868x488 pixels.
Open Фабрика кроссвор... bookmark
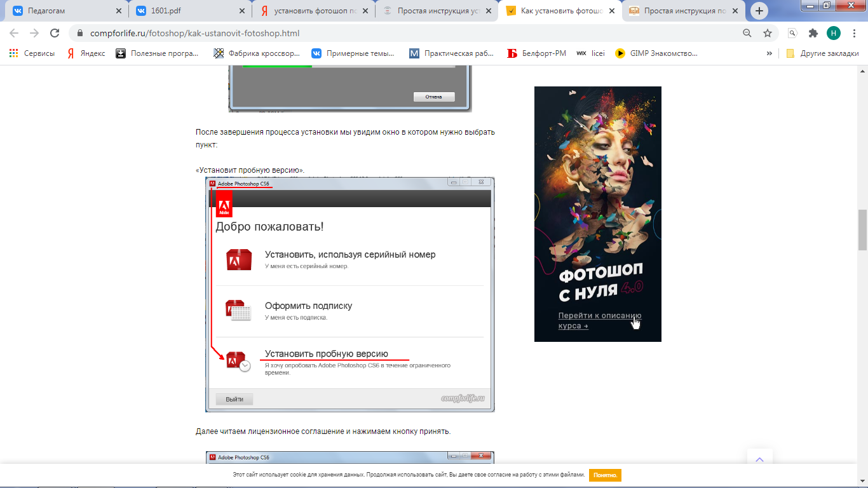coord(257,53)
